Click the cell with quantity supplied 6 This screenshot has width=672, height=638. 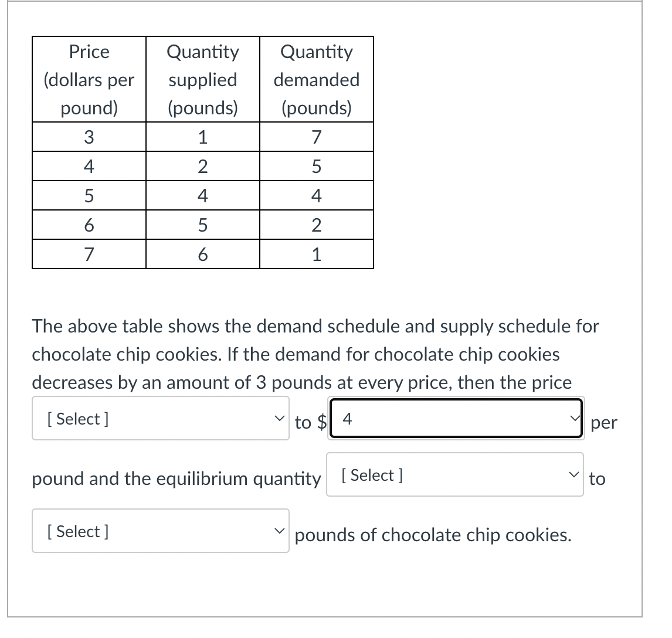(202, 254)
